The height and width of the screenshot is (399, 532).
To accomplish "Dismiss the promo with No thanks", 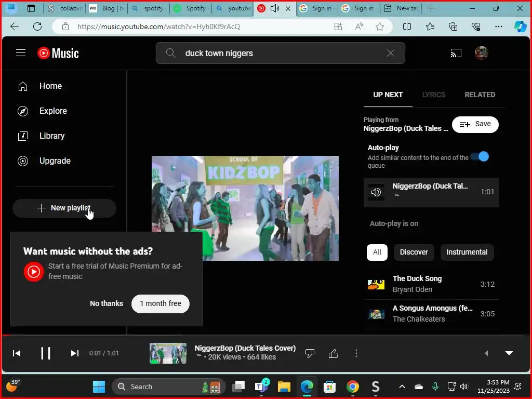I will (107, 303).
